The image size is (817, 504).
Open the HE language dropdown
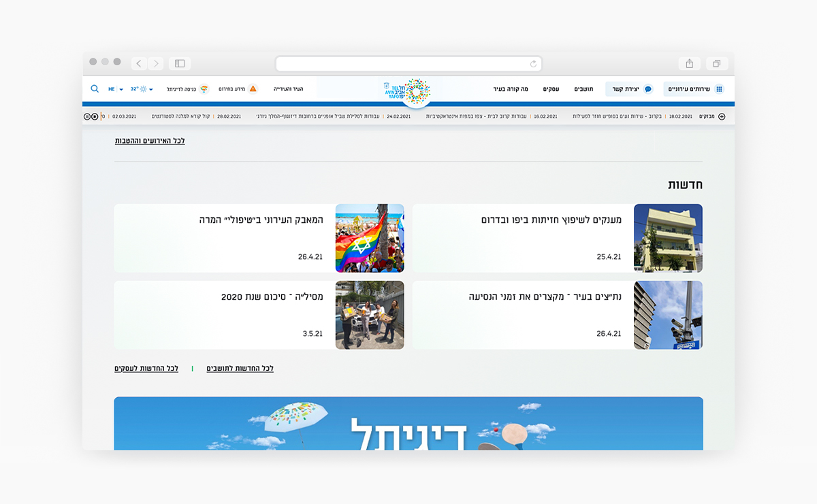click(115, 89)
